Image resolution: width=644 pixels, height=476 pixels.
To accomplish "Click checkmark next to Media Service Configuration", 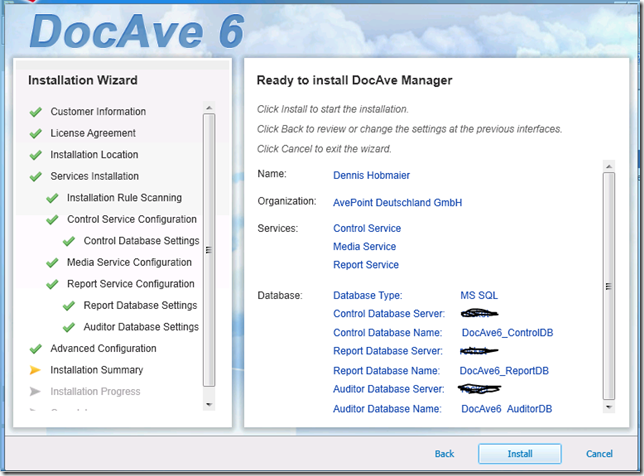I will (52, 262).
